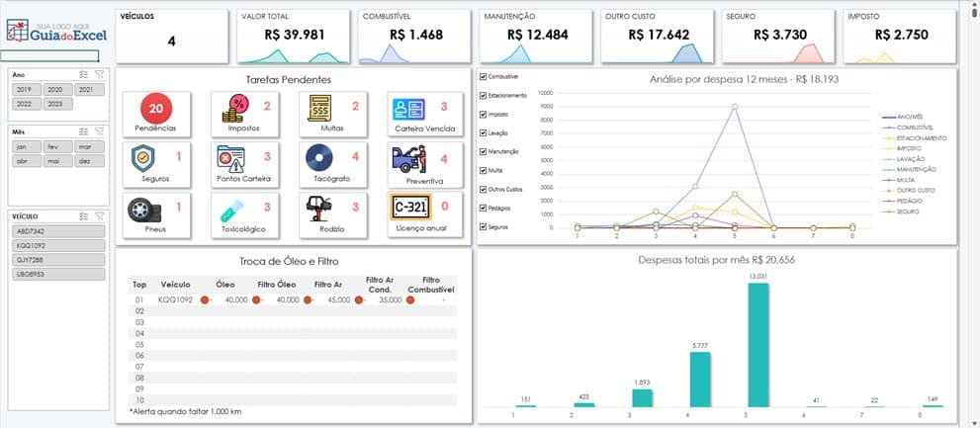Open the Licença anual plate icon
Screen dimensions: 980x428
pos(410,207)
